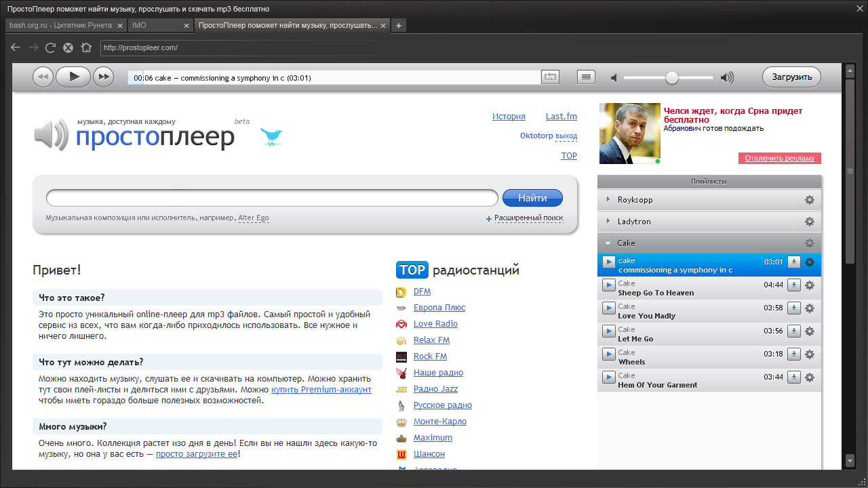The image size is (868, 488).
Task: Download Love You Madly
Action: point(794,308)
